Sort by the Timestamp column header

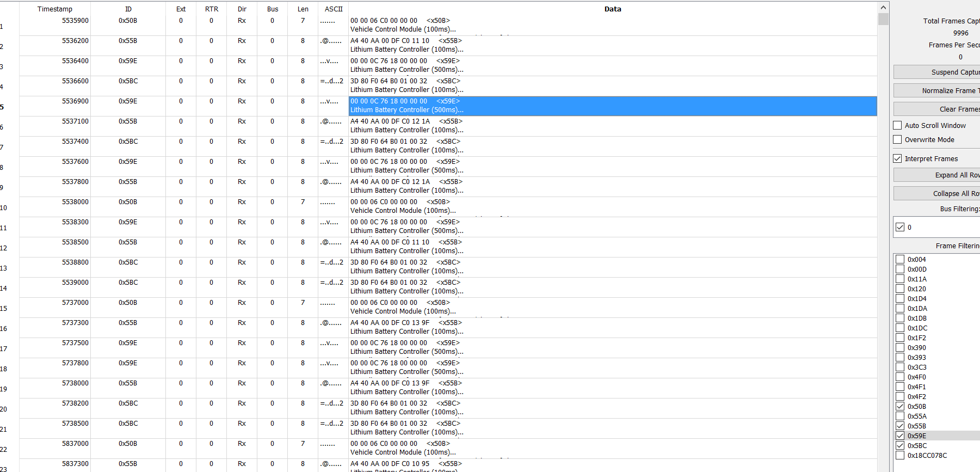click(x=54, y=9)
